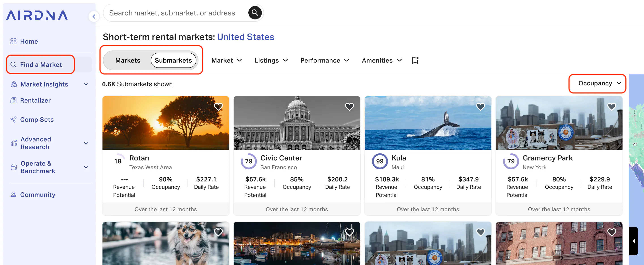Open the Kula whale photo thumbnail
The image size is (644, 265).
click(428, 123)
